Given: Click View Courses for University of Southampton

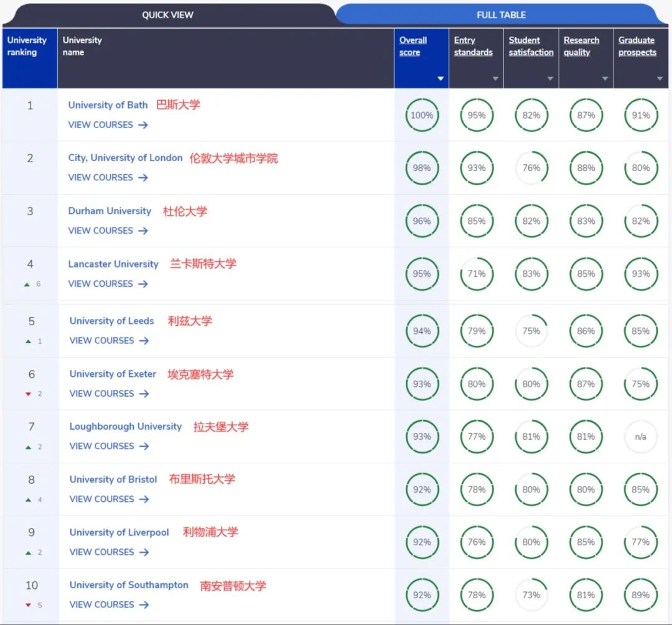Looking at the screenshot, I should pyautogui.click(x=110, y=604).
